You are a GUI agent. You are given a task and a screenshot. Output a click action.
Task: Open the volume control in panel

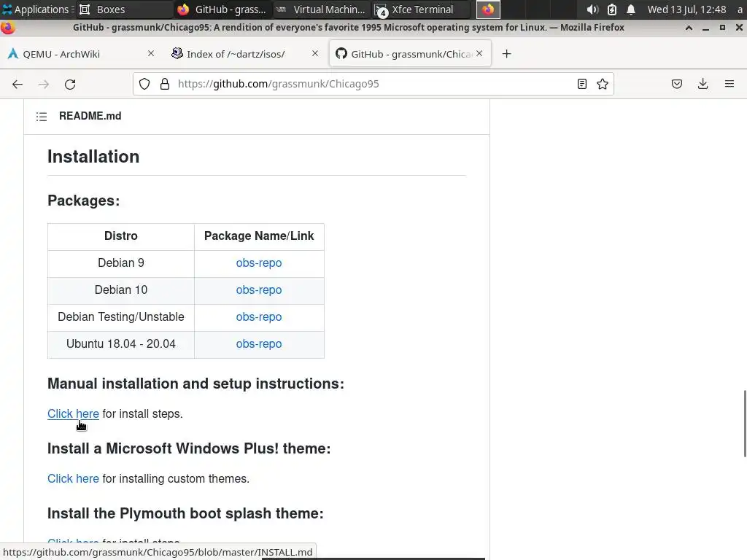pyautogui.click(x=592, y=9)
